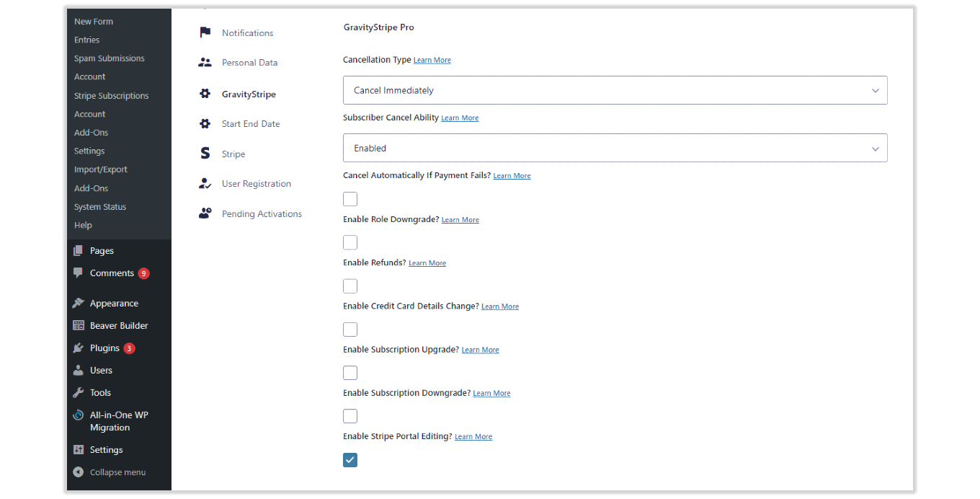Open Stripe Subscriptions menu item
980x499 pixels.
(x=112, y=96)
